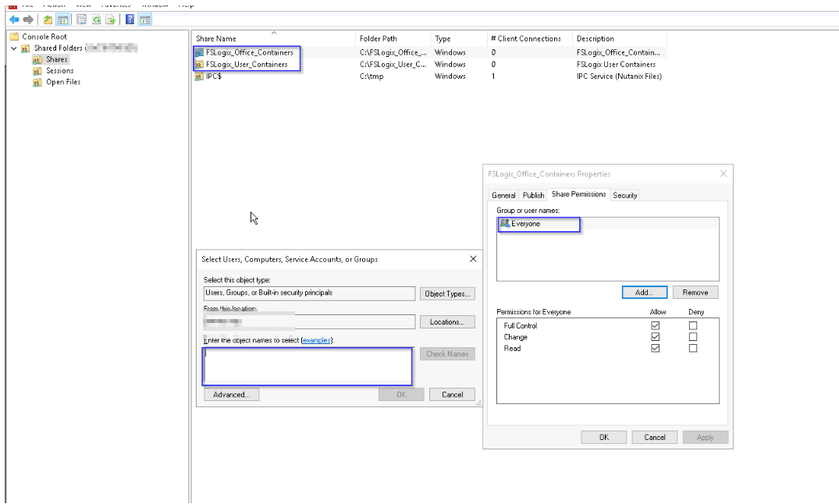Check the Full Control Deny checkbox
Viewport: 839px width, 504px height.
[x=693, y=325]
